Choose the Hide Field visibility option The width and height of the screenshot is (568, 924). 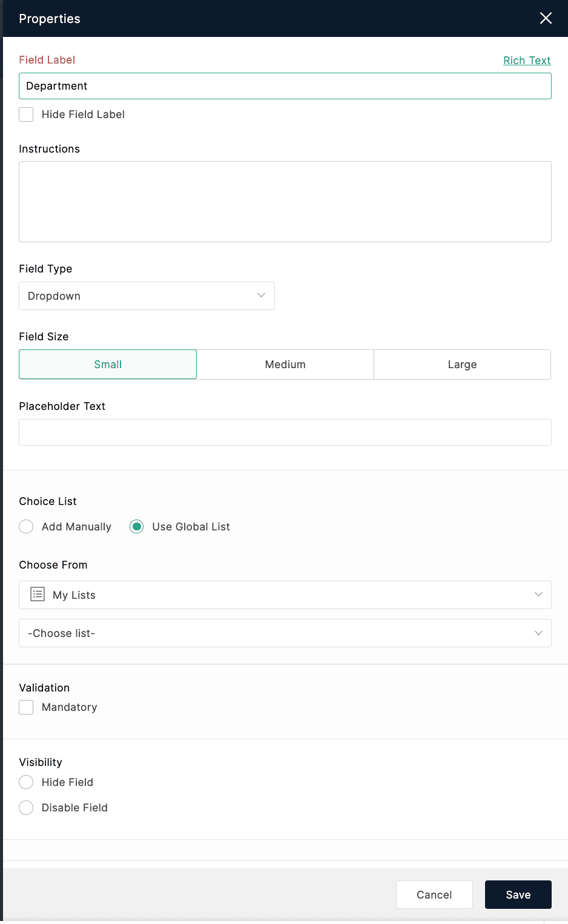coord(26,782)
